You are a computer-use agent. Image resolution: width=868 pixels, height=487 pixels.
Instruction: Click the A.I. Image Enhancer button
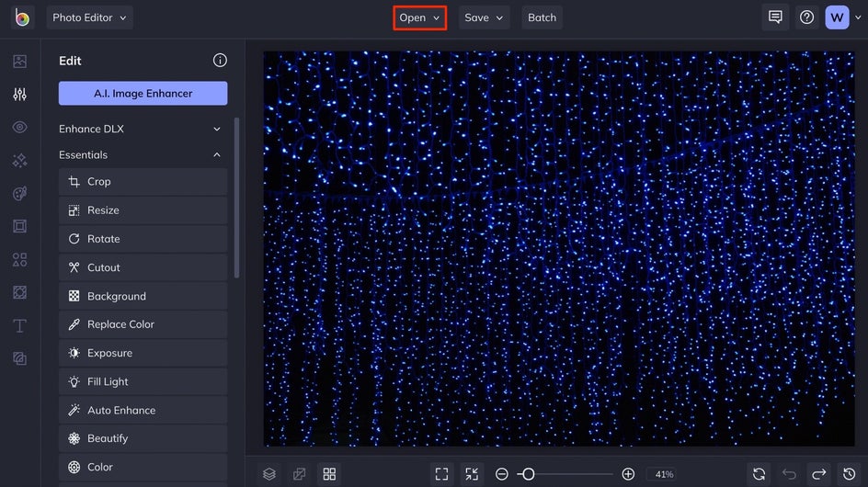143,94
